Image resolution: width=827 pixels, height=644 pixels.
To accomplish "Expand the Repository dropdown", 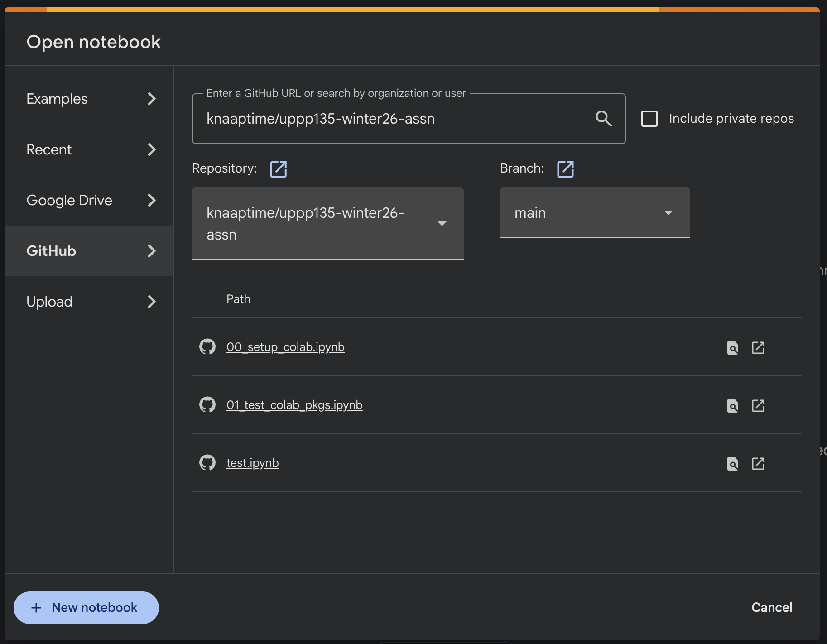I will point(328,224).
